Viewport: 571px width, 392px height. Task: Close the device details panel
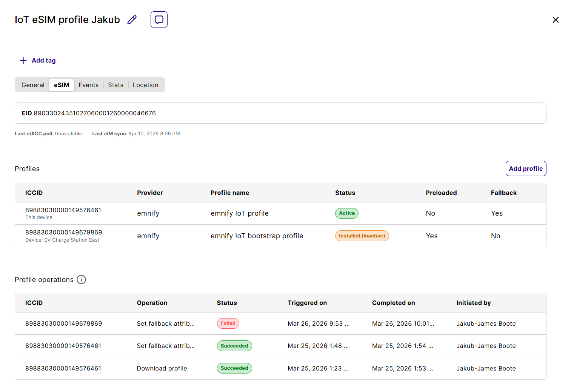[555, 20]
